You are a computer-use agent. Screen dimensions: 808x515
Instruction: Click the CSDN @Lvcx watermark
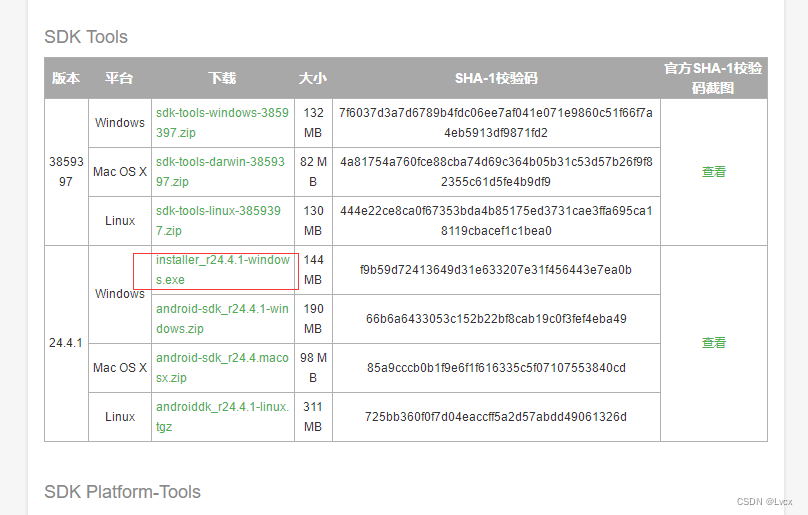point(764,502)
